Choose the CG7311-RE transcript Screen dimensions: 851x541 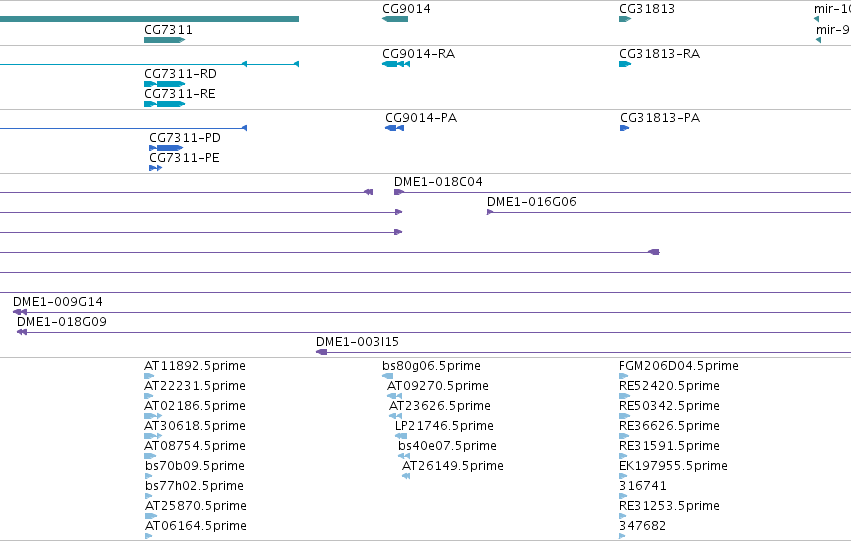click(164, 104)
